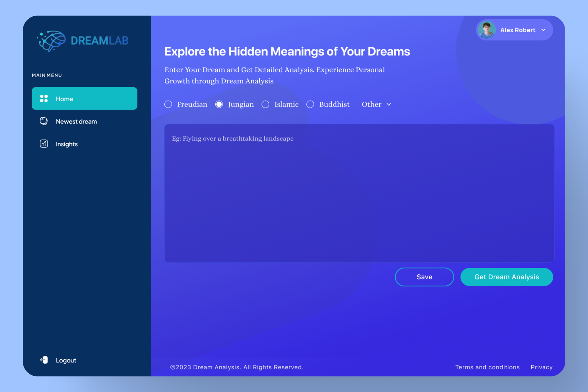
Task: Click the Logout door arrow icon
Action: pos(44,360)
